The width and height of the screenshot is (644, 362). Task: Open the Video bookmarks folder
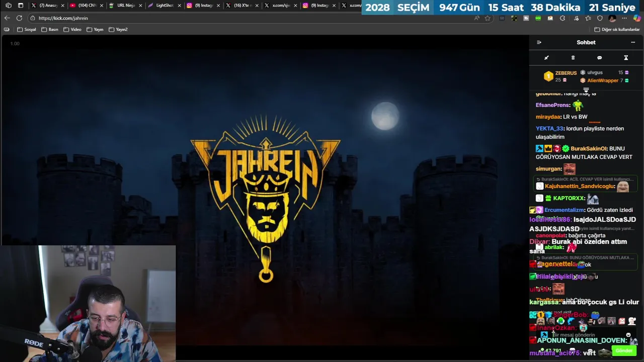coord(72,30)
